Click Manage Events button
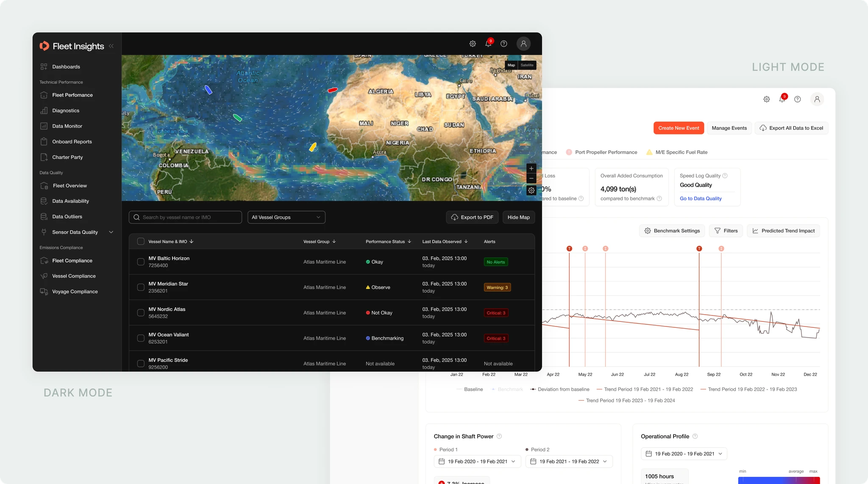This screenshot has height=484, width=868. (729, 128)
